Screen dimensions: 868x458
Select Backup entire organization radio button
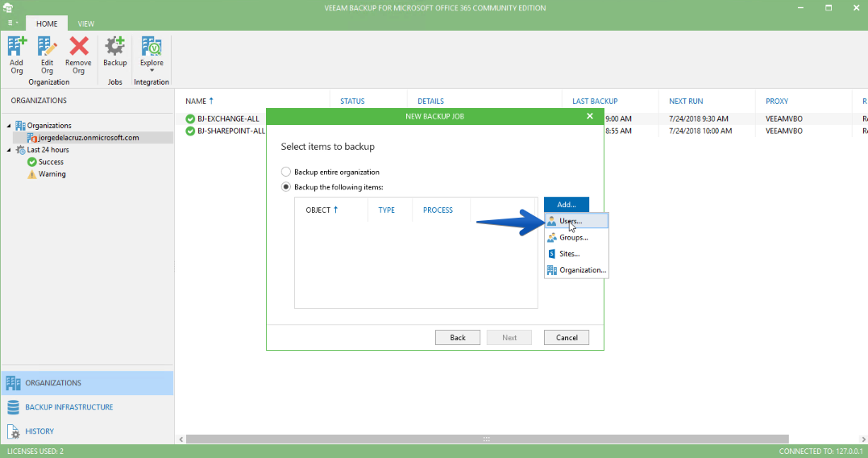[x=285, y=172]
